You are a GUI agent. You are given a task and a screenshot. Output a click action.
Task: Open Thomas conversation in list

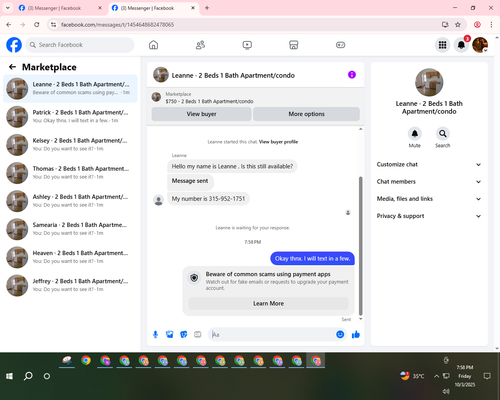70,173
